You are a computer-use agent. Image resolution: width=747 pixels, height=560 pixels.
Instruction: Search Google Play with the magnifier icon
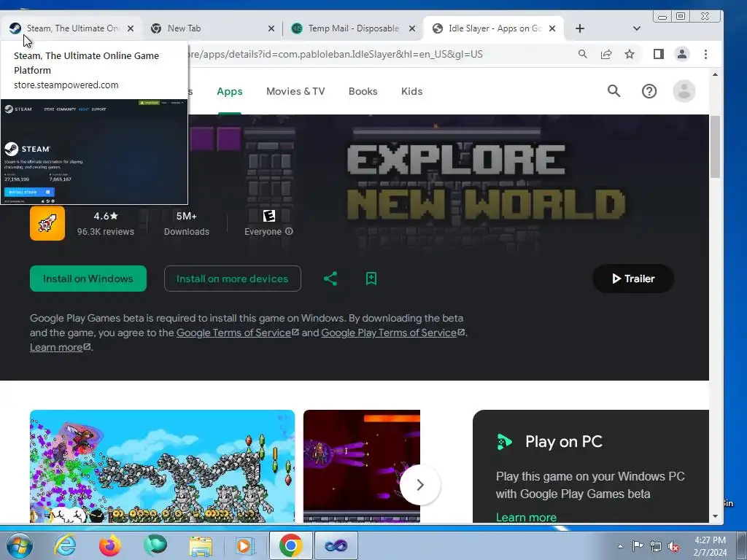pos(614,91)
